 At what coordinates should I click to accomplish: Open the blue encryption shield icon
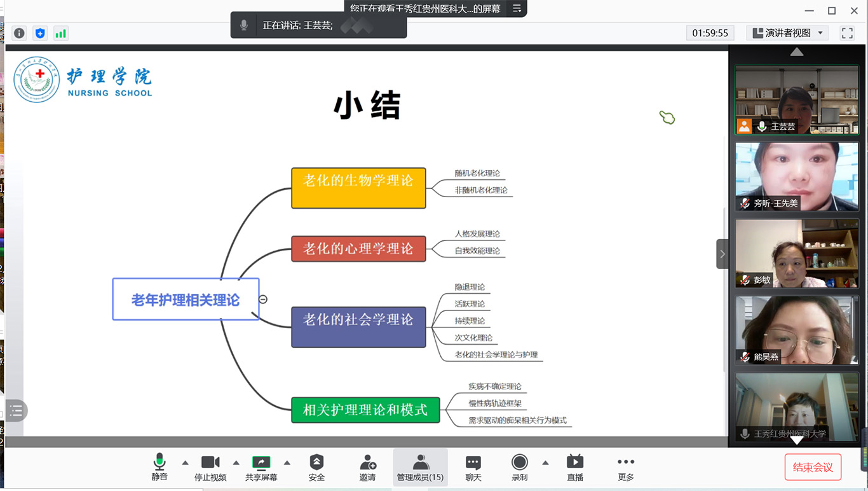[40, 33]
